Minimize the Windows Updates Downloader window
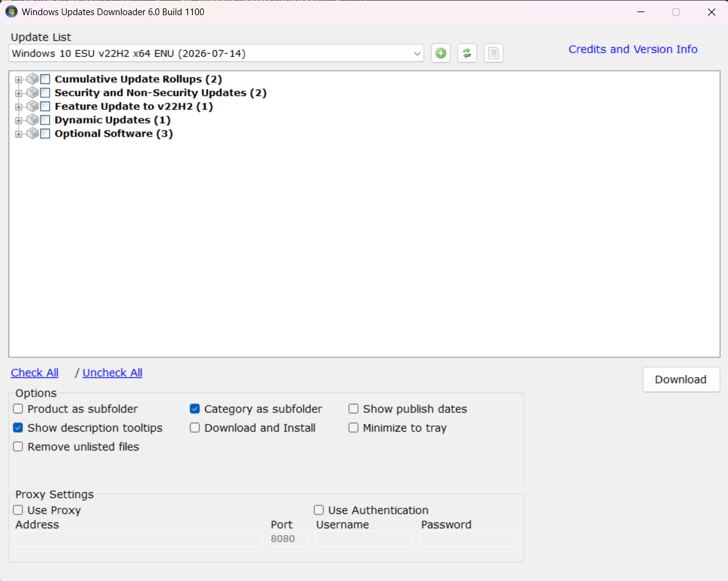 pos(642,11)
